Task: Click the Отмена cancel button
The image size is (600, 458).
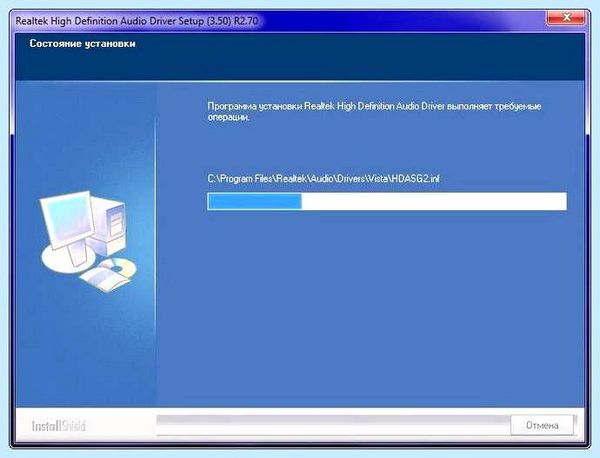Action: pyautogui.click(x=542, y=425)
